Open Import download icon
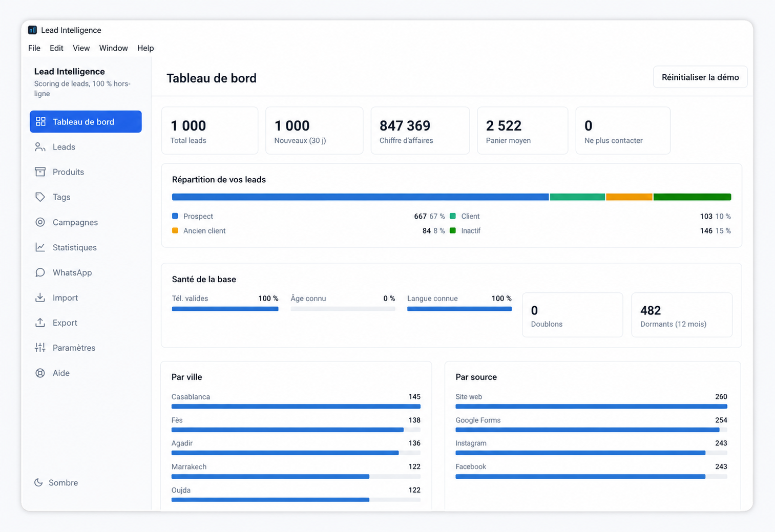This screenshot has height=532, width=775. [x=40, y=297]
